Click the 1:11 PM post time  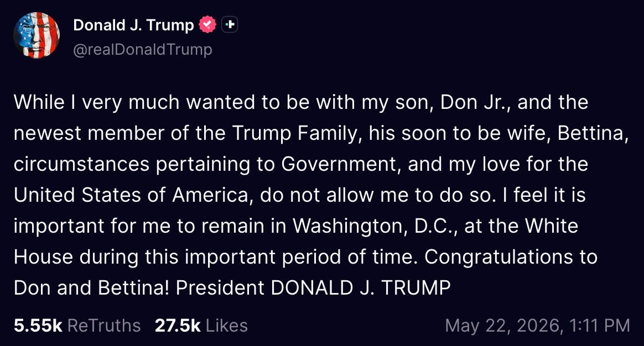coord(600,326)
